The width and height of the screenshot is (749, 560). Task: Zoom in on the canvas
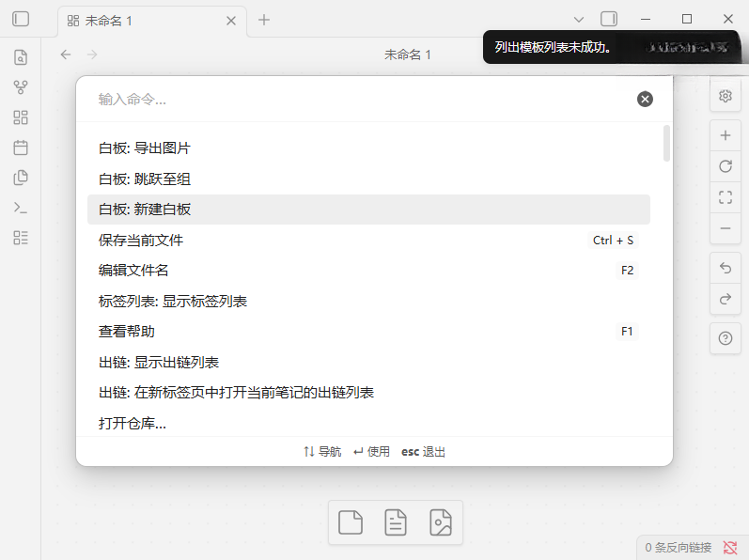pyautogui.click(x=726, y=135)
